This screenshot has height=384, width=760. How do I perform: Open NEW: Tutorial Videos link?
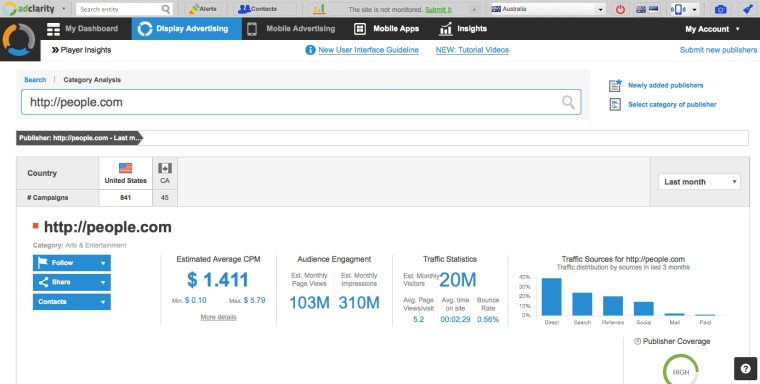[x=472, y=50]
